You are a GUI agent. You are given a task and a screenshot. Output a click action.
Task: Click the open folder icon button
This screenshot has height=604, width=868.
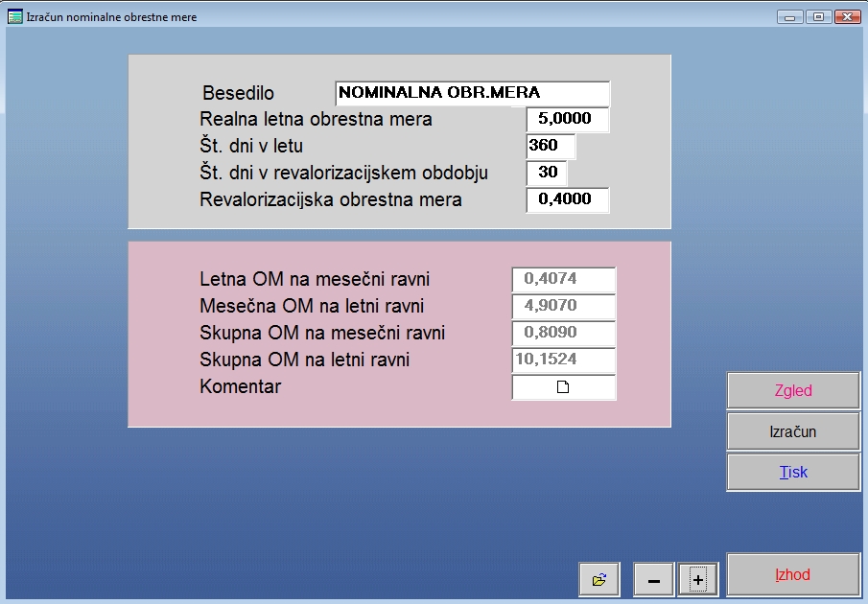599,579
